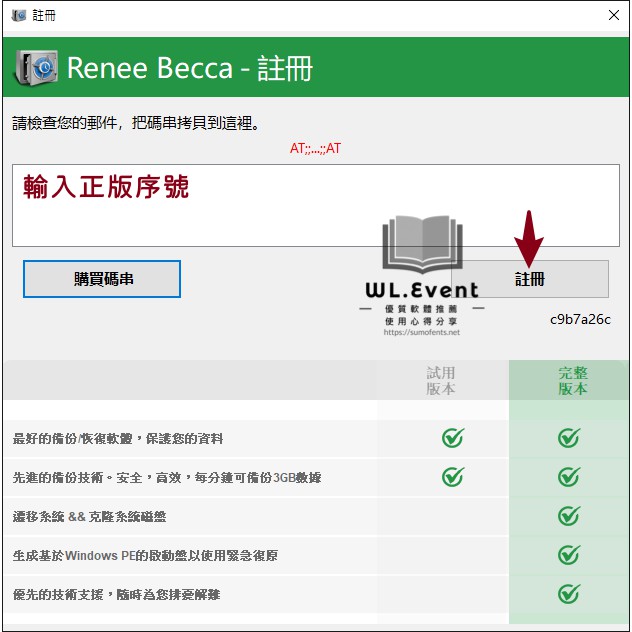Click full version checkmark for system migration row

pos(569,516)
